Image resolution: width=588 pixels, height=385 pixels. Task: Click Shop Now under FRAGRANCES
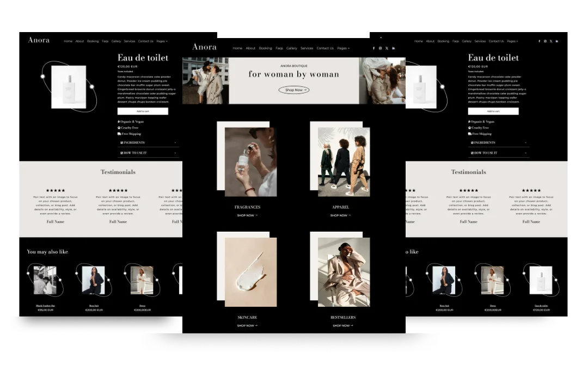(x=247, y=215)
